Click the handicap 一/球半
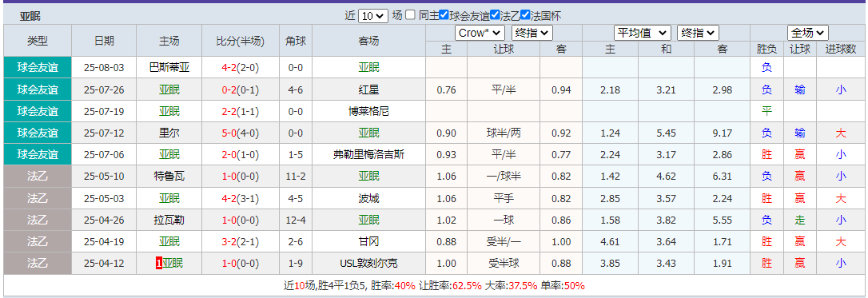The width and height of the screenshot is (868, 298). 504,177
